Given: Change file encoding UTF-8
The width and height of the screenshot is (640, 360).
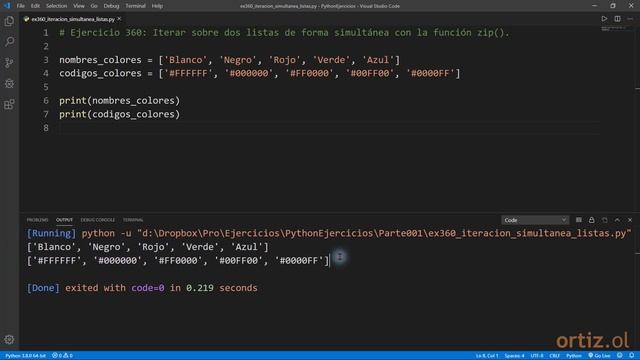Looking at the screenshot, I should pyautogui.click(x=537, y=356).
